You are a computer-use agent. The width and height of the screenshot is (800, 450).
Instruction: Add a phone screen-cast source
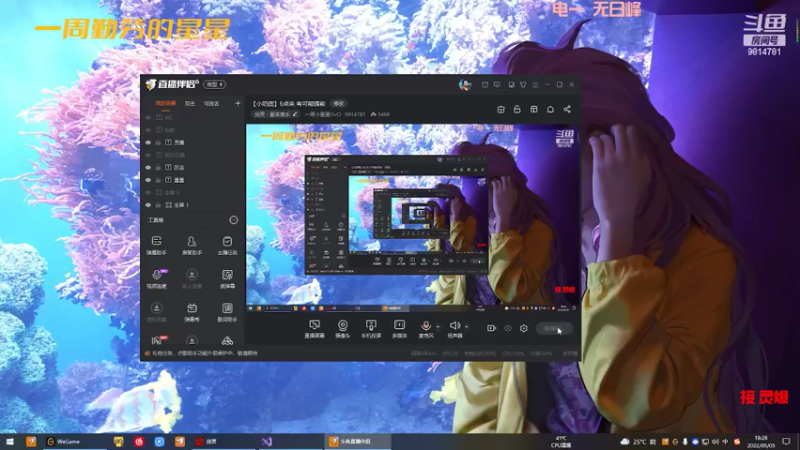[371, 329]
